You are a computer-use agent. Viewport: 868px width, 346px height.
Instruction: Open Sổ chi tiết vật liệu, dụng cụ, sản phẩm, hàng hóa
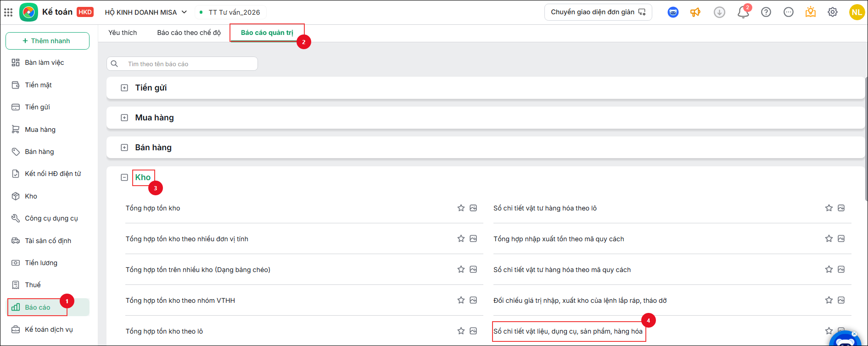[568, 331]
